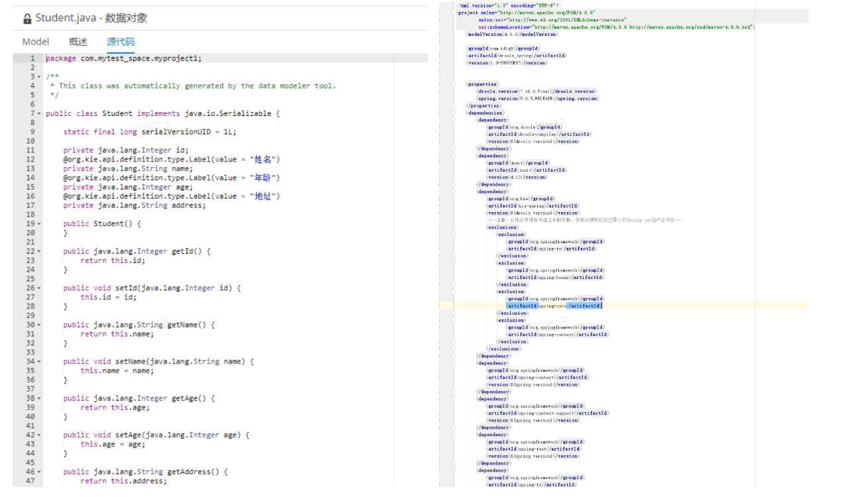
Task: Click the artifactId kie-spring line
Action: click(x=532, y=206)
